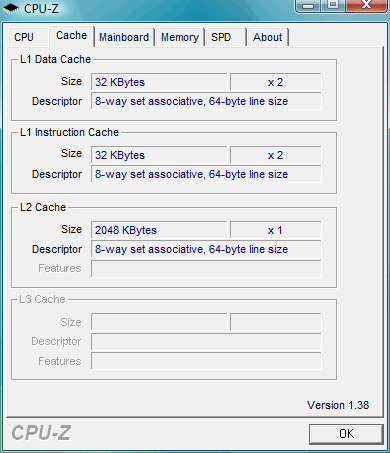Click the OK button

(x=346, y=434)
